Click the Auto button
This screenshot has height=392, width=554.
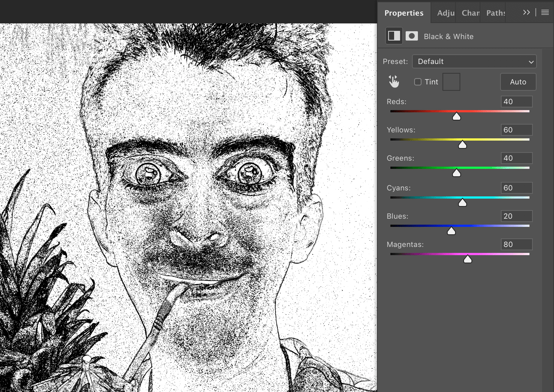518,82
